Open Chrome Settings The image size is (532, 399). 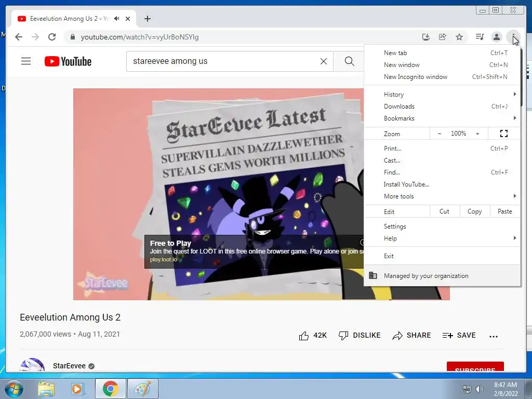442,227
